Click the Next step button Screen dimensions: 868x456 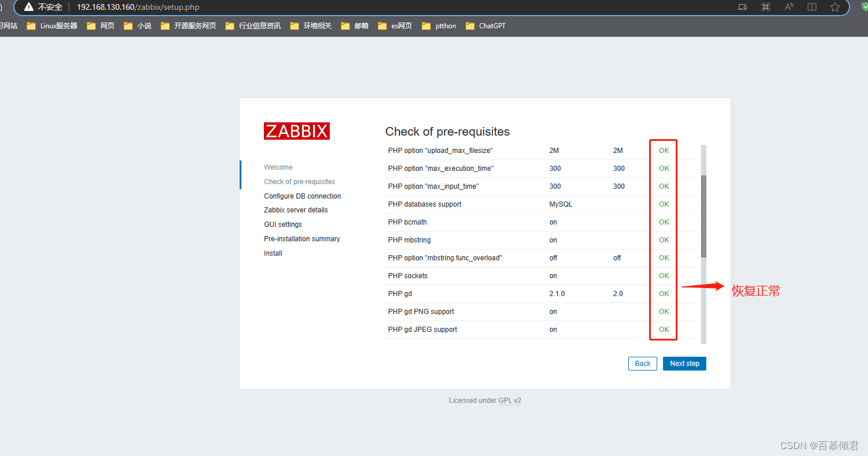click(684, 364)
